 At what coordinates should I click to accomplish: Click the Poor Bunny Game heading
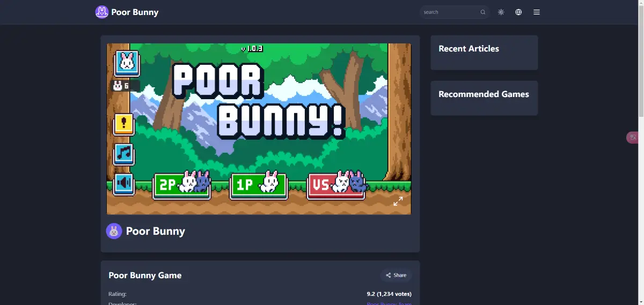click(x=145, y=276)
